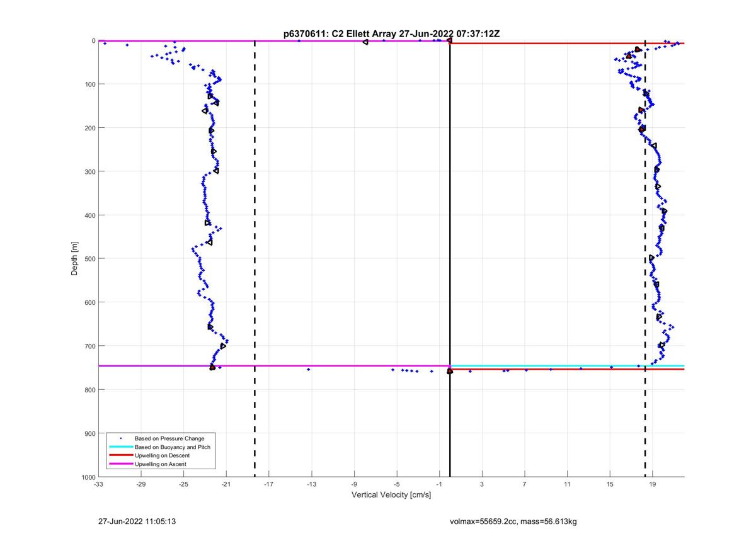Click the 'Based on Pressure Change' legend entry
Viewport: 756px width, 536px height.
[169, 438]
